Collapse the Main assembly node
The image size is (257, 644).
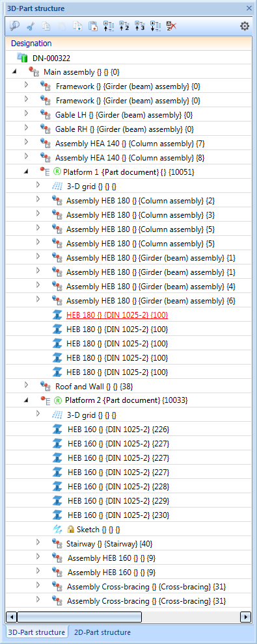click(15, 72)
